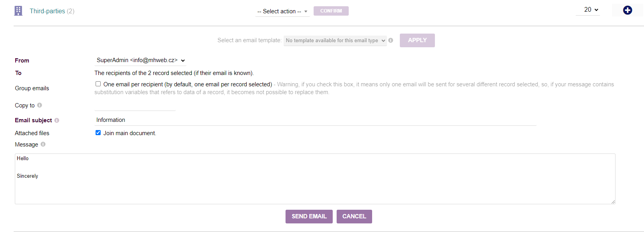
Task: Click the info icon beside Email subject
Action: coord(57,120)
